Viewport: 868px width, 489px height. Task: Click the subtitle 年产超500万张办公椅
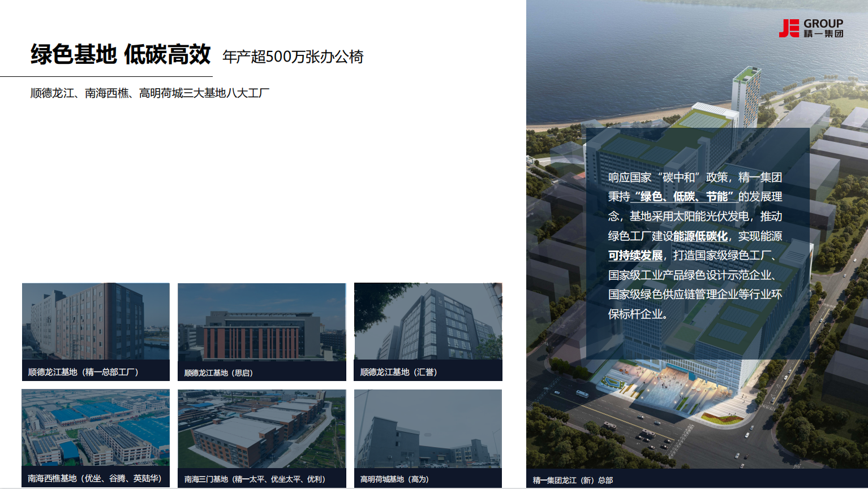[293, 57]
